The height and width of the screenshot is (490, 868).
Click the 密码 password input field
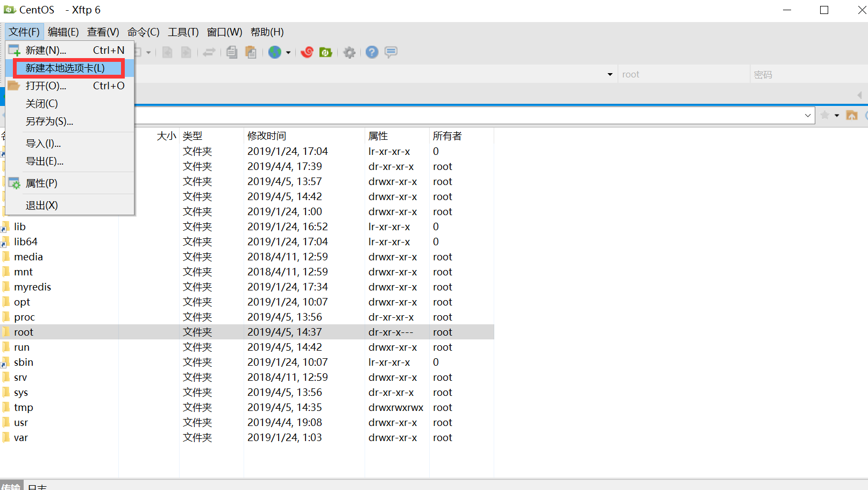[809, 74]
